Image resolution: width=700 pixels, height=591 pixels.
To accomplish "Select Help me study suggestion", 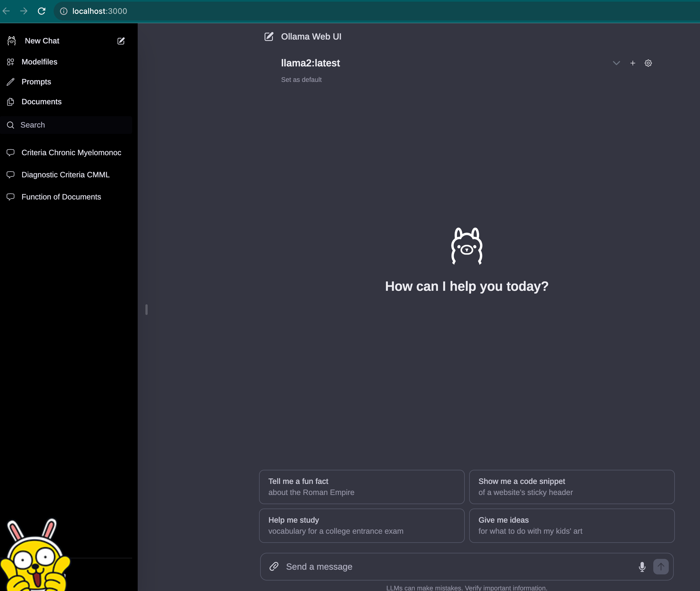I will (362, 526).
